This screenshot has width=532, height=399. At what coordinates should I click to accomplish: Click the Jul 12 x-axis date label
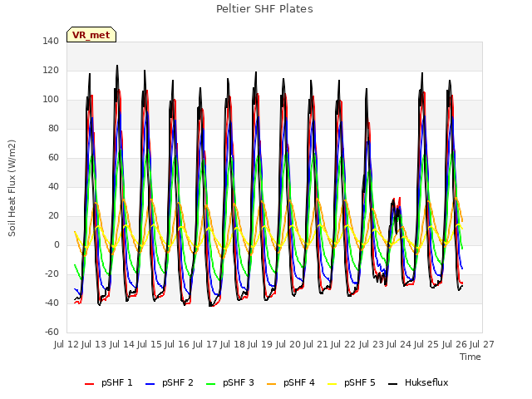[66, 344]
